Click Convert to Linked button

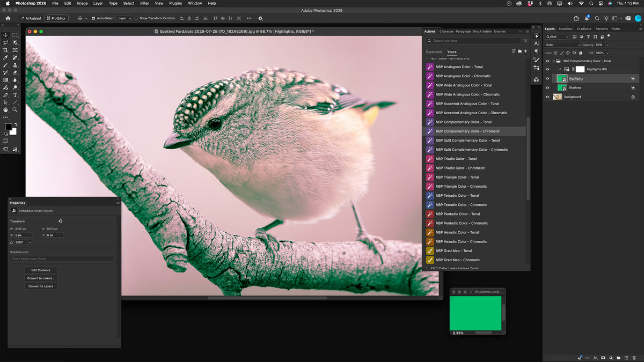click(41, 278)
